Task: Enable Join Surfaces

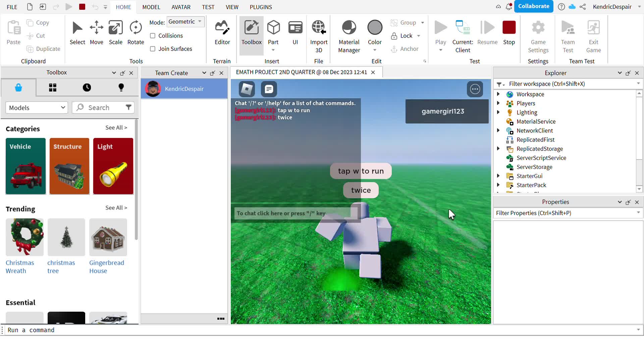Action: pos(153,49)
